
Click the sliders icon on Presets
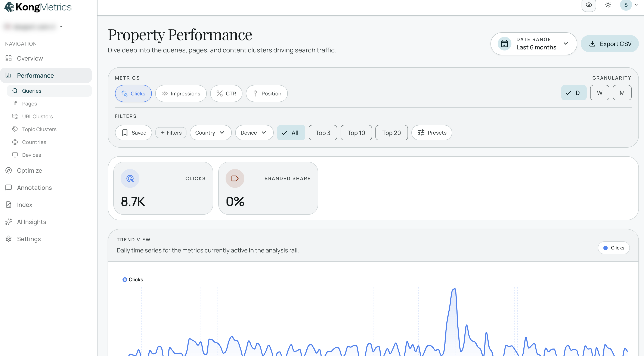tap(421, 133)
